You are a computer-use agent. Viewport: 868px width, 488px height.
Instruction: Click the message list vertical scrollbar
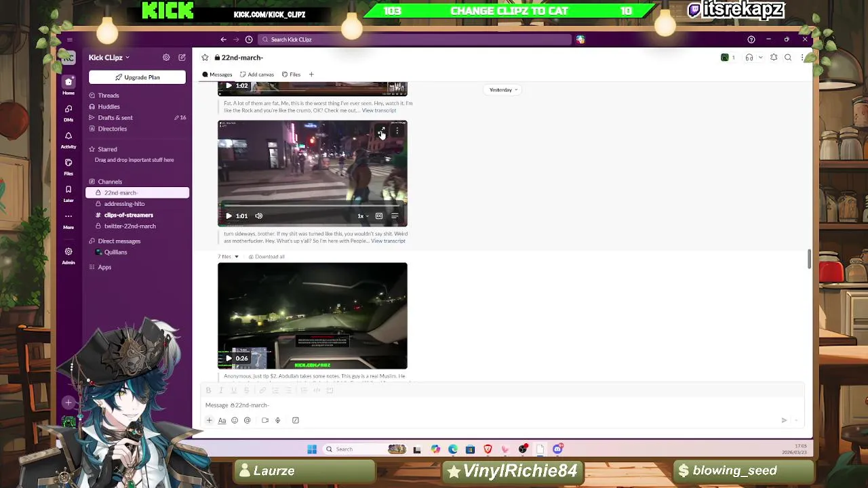(809, 258)
